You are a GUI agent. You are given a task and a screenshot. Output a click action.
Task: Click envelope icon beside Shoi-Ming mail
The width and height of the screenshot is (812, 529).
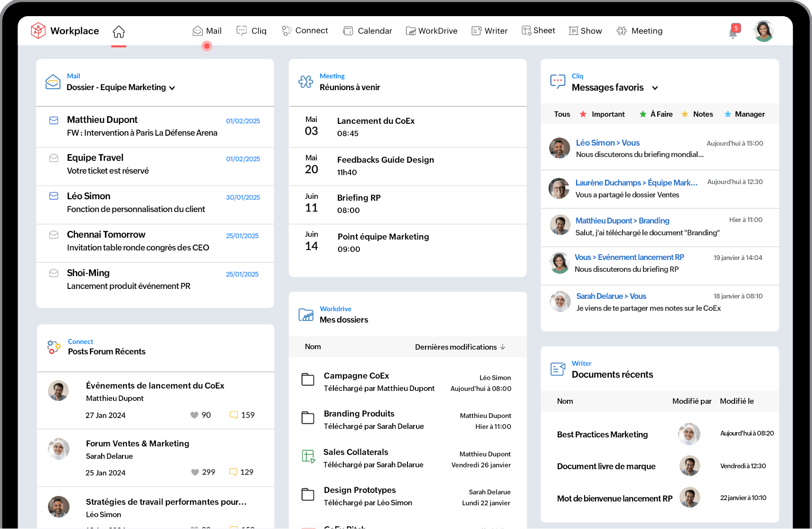pyautogui.click(x=54, y=273)
